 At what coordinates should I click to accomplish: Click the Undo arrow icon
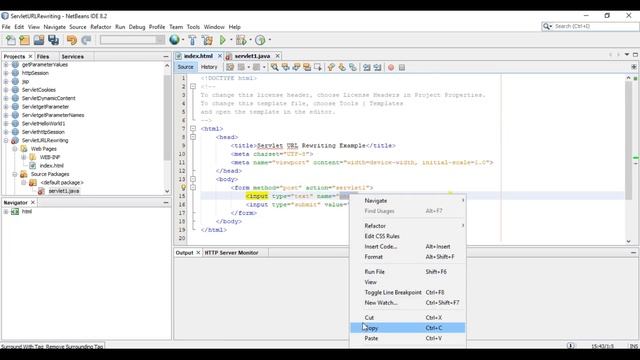(72, 40)
